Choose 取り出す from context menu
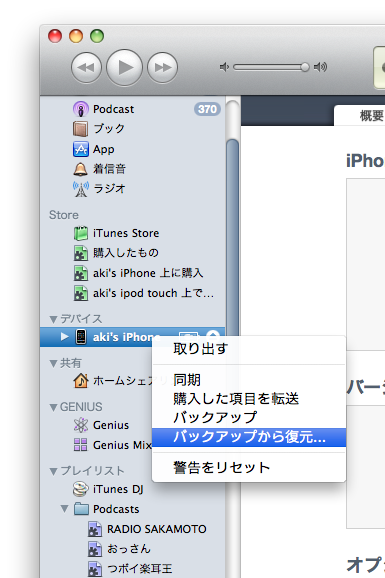The height and width of the screenshot is (578, 385). (x=249, y=348)
